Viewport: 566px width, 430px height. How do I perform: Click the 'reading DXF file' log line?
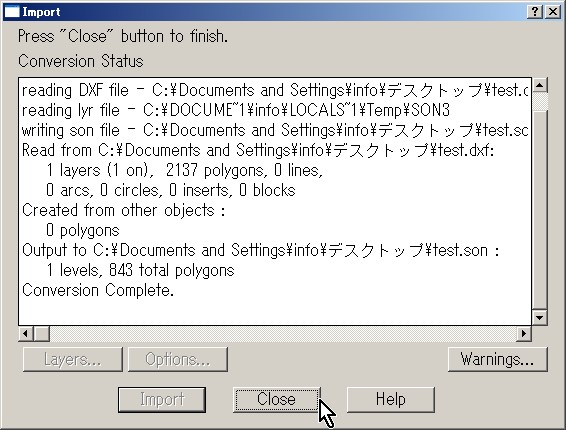point(274,90)
